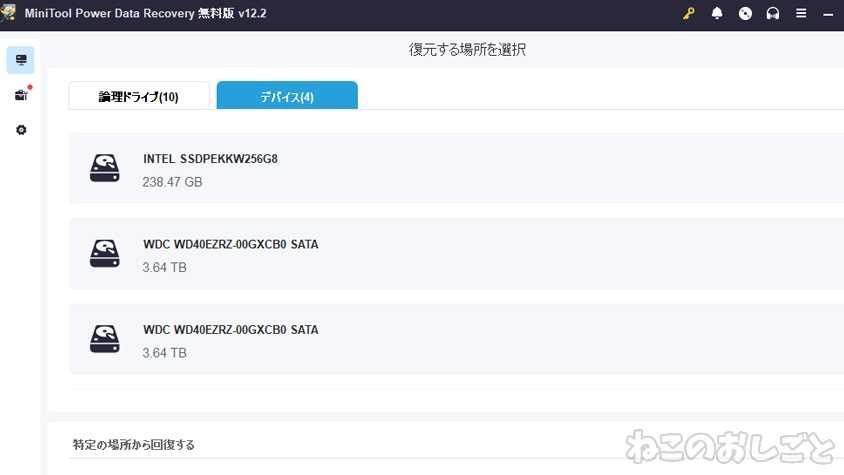Select the デバイス(4) tab

[x=287, y=95]
